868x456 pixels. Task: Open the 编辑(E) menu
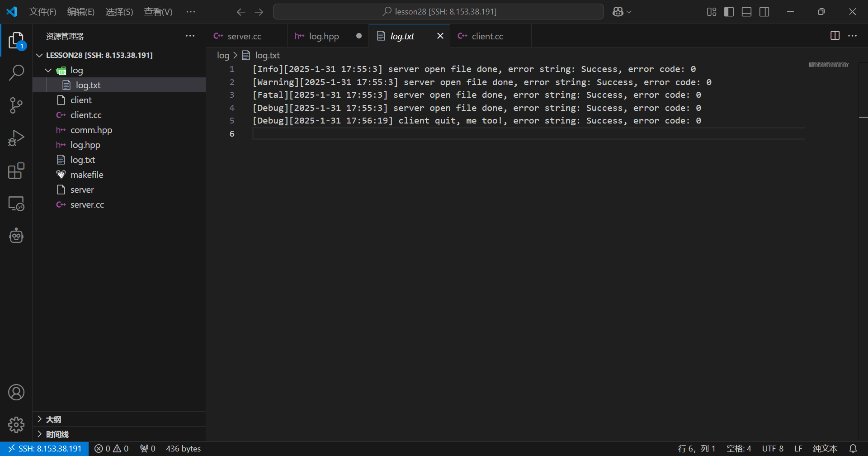click(81, 12)
